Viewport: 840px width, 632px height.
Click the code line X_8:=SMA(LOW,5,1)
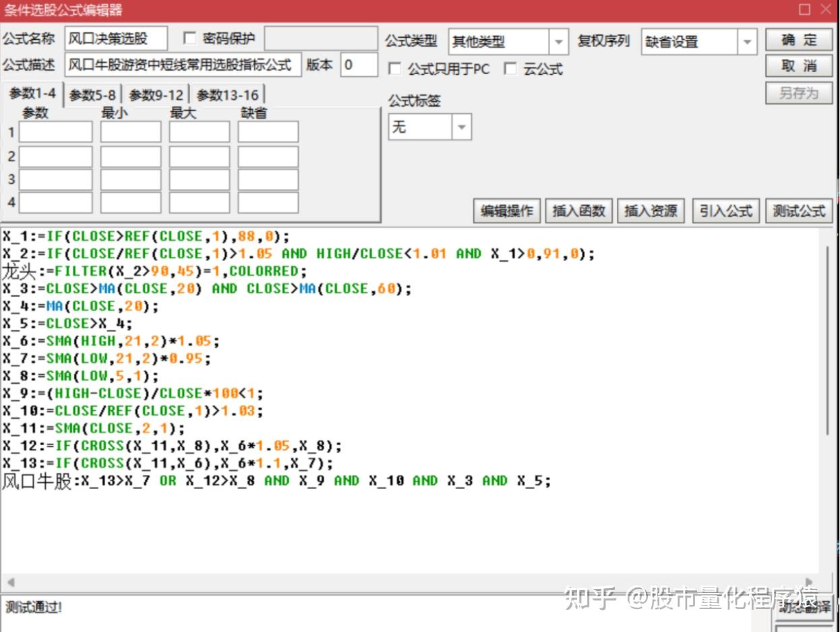point(80,376)
